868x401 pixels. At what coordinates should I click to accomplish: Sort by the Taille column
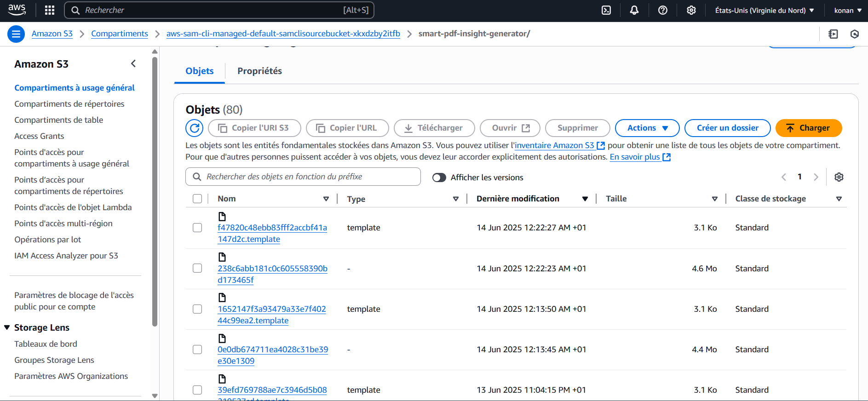pos(715,199)
